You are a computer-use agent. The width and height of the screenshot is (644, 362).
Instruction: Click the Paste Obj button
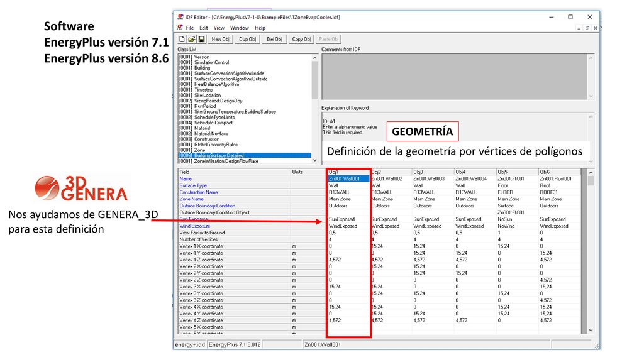[328, 39]
